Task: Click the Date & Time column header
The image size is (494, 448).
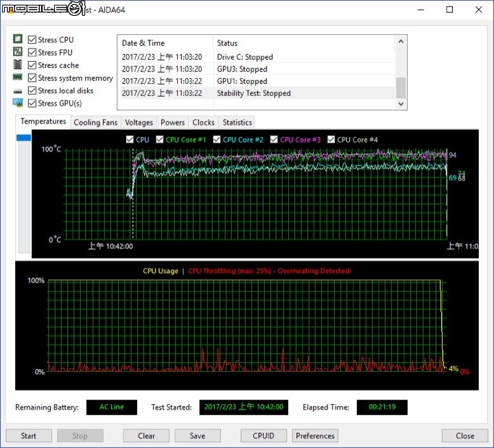Action: coord(165,43)
